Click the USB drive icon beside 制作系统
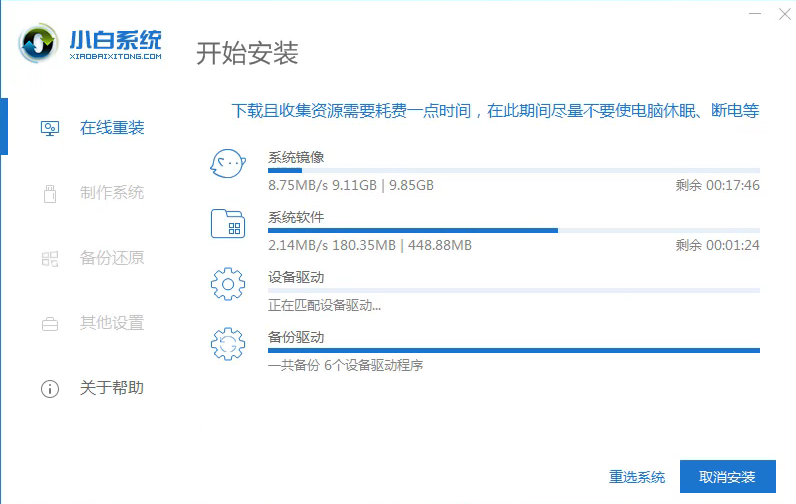The image size is (796, 504). coord(49,193)
